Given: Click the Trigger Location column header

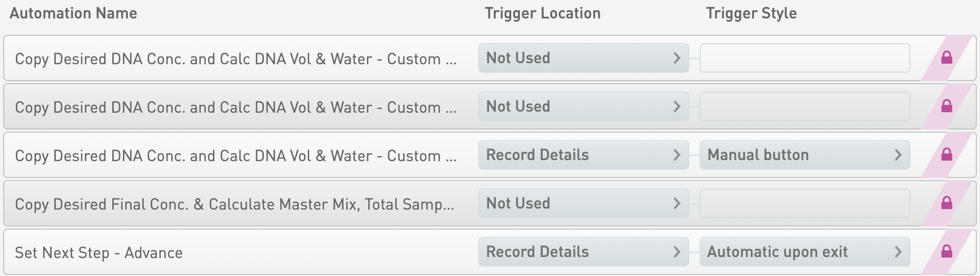Looking at the screenshot, I should 543,13.
